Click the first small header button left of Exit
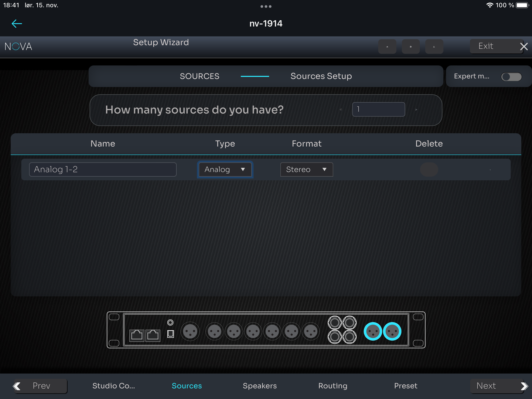Image resolution: width=532 pixels, height=399 pixels. coord(387,47)
